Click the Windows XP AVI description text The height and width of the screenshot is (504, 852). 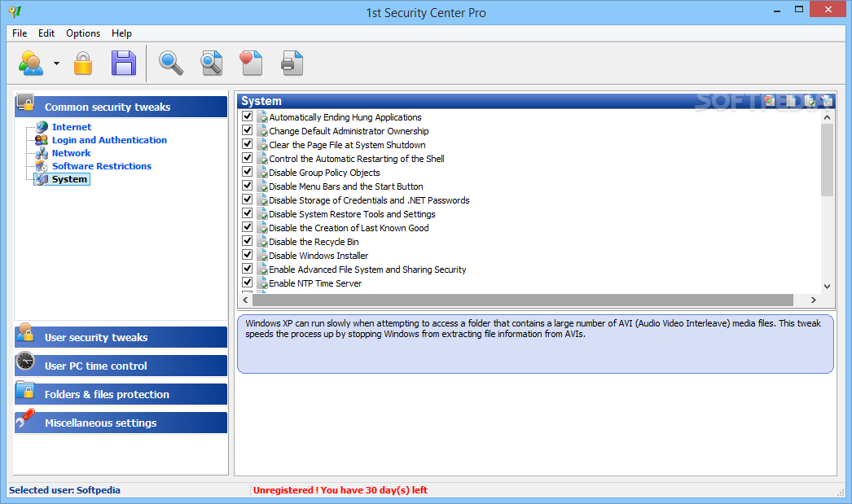tap(533, 329)
